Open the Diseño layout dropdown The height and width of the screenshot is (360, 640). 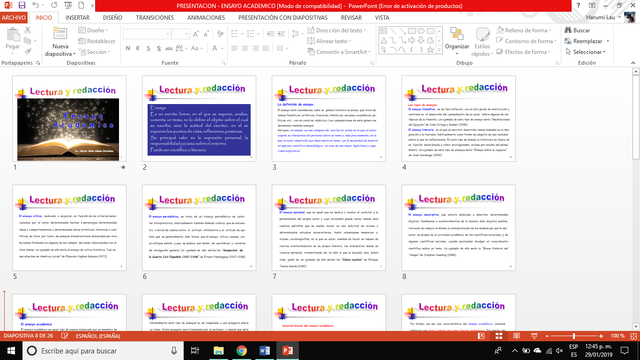[x=93, y=30]
